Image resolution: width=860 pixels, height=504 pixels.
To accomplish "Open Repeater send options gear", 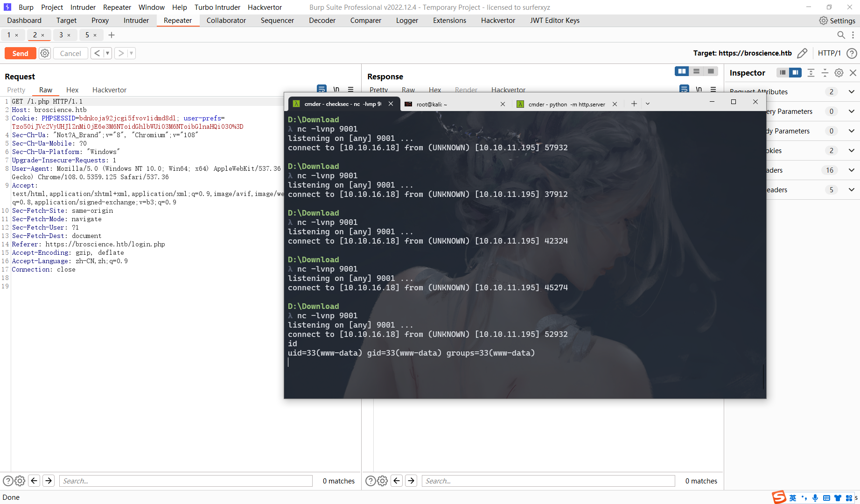I will tap(45, 53).
